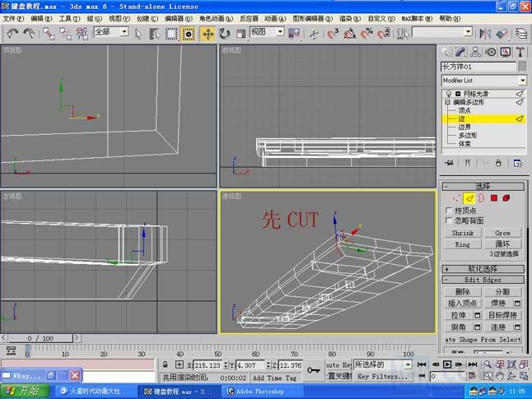
Task: Click the 目标焊接 button
Action: coord(502,315)
